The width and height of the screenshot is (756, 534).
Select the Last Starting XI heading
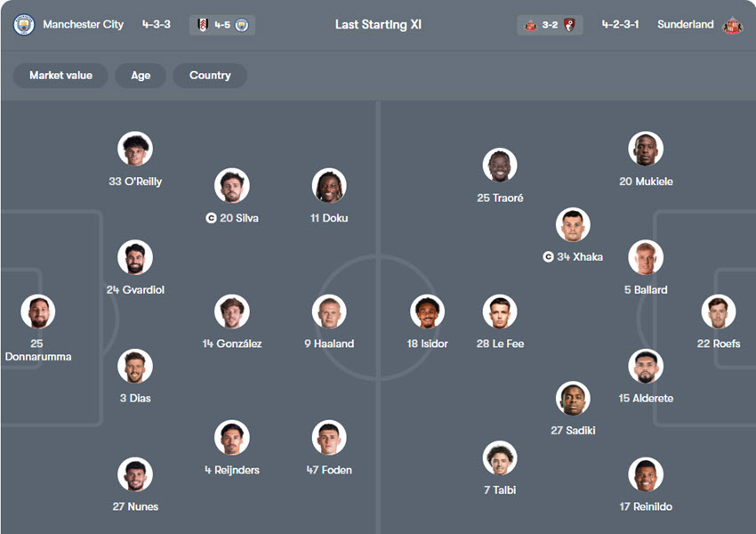coord(378,25)
